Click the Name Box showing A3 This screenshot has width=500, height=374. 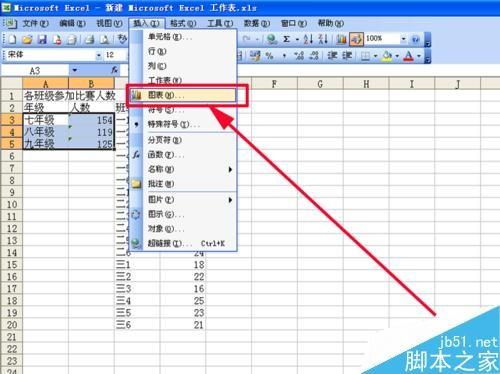[35, 70]
